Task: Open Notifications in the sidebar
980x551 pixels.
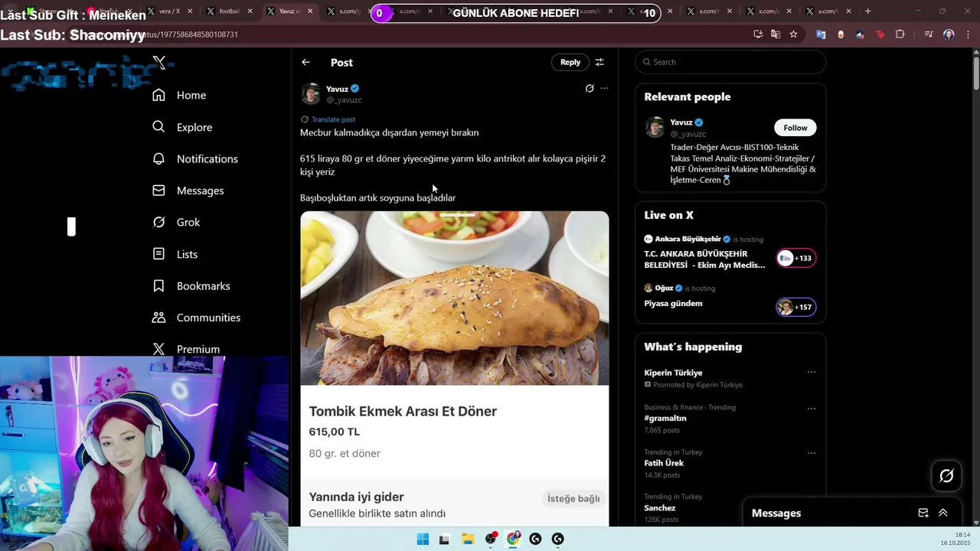Action: (x=195, y=158)
